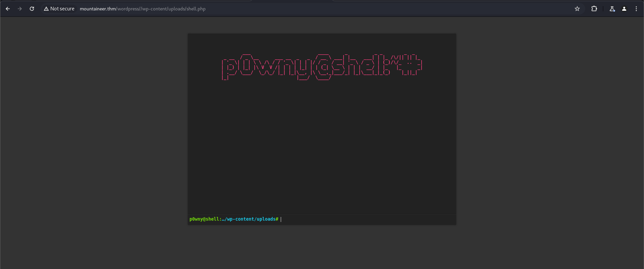Open the Not secure site info chip

pos(59,9)
